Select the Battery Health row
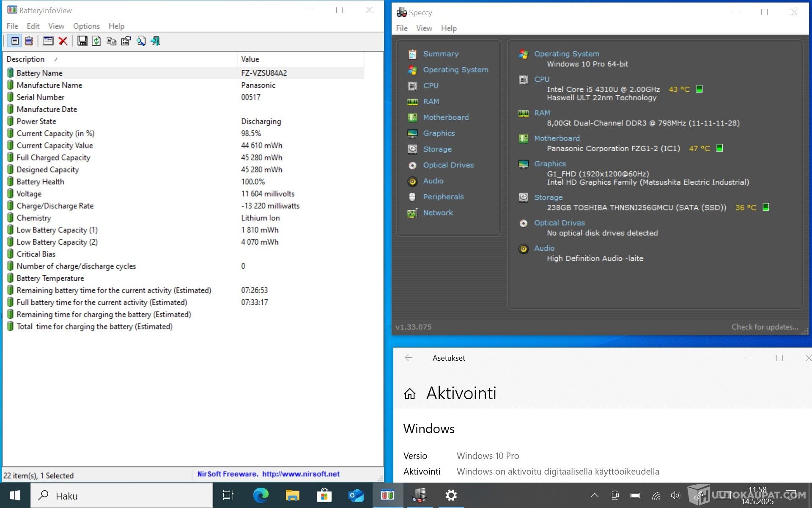The image size is (812, 508). click(185, 182)
